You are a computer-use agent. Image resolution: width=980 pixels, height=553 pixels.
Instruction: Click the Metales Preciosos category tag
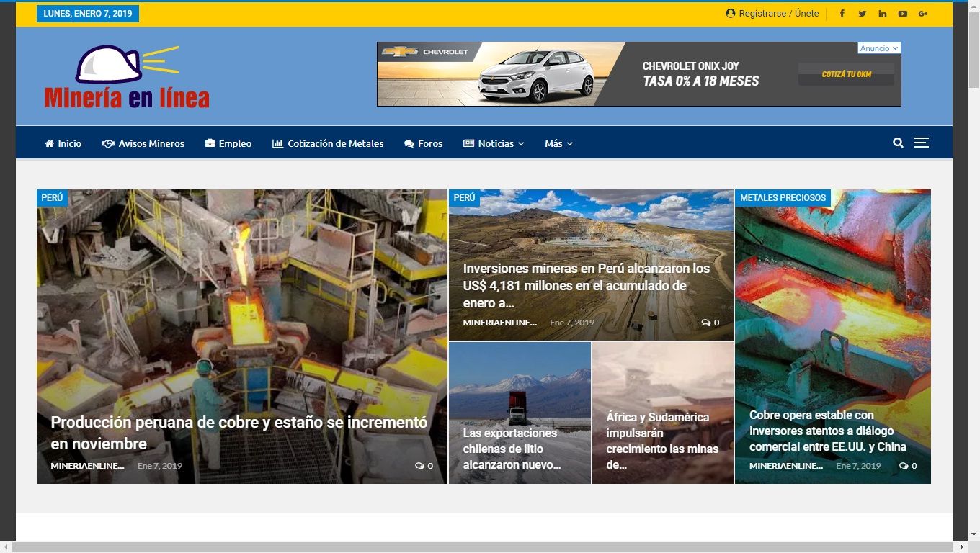tap(783, 198)
